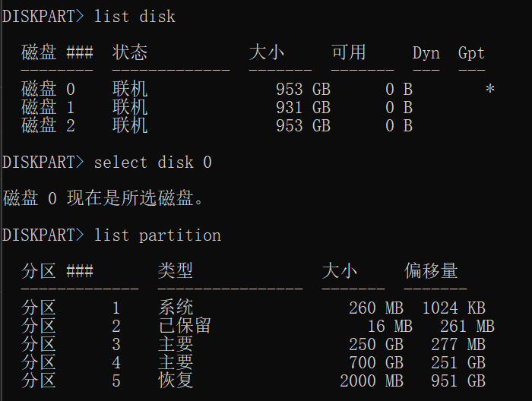Viewport: 532px width, 401px height.
Task: Select the 磁盘 1 row label
Action: pyautogui.click(x=49, y=108)
